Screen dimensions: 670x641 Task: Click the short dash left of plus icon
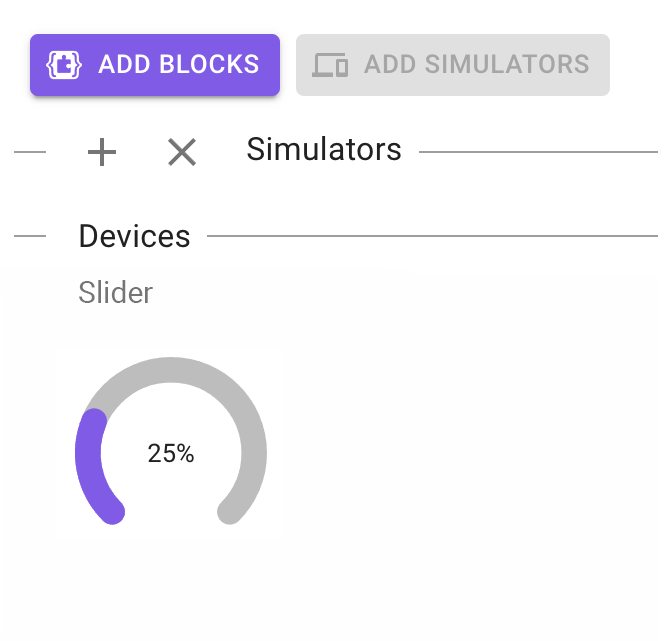point(30,152)
